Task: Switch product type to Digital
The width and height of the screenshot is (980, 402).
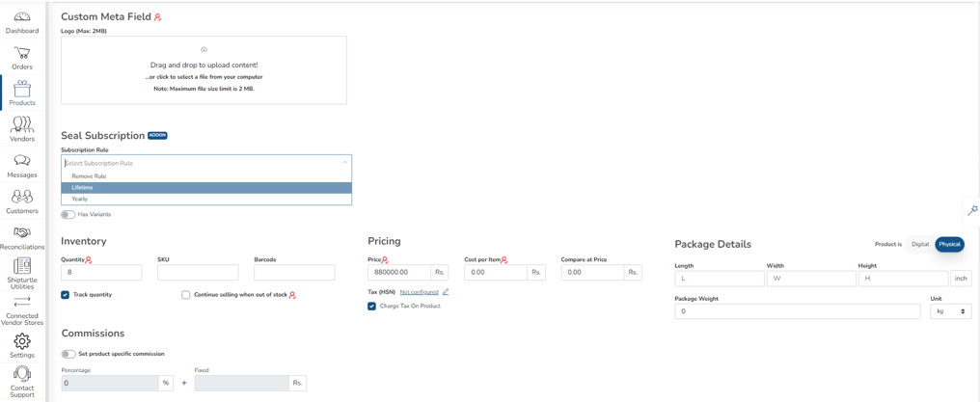Action: click(x=920, y=244)
